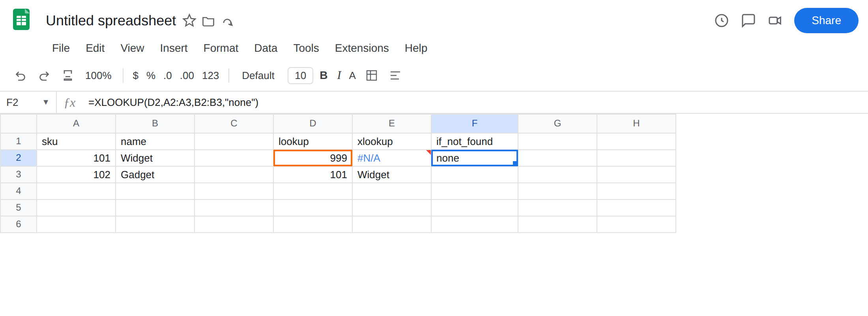Viewport: 868px width, 316px height.
Task: Open the comments panel icon
Action: (x=748, y=21)
